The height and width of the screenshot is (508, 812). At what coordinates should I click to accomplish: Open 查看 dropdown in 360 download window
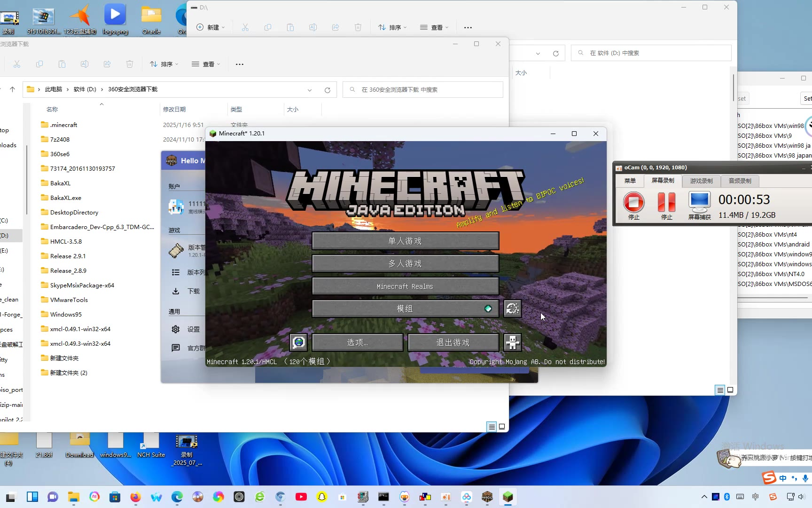[x=206, y=64]
